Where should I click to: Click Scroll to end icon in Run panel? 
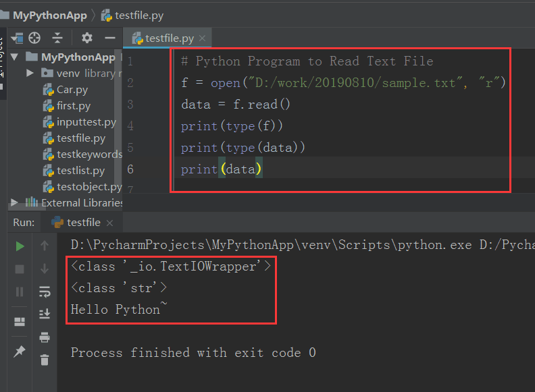(45, 314)
